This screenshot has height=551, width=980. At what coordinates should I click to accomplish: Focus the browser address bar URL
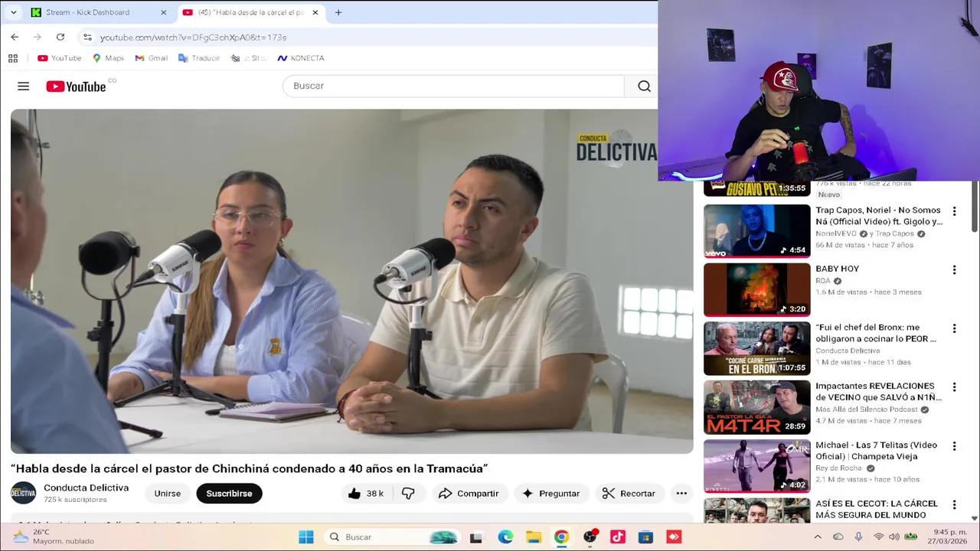[193, 37]
